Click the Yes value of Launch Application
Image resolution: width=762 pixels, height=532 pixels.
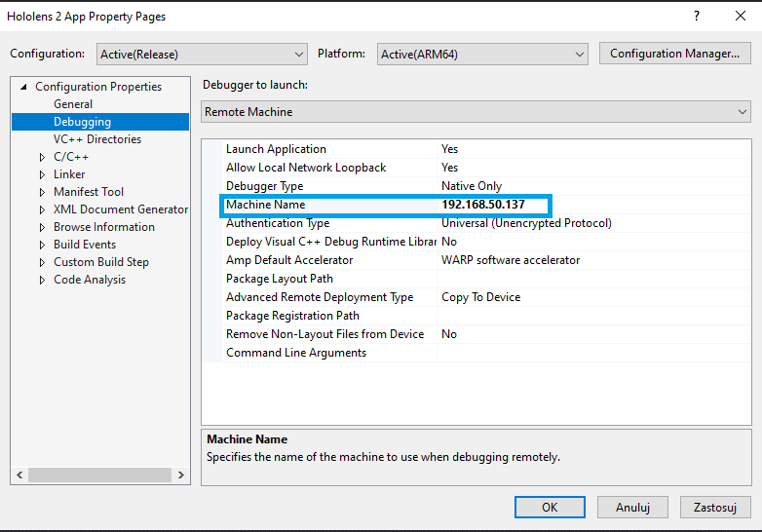click(449, 149)
